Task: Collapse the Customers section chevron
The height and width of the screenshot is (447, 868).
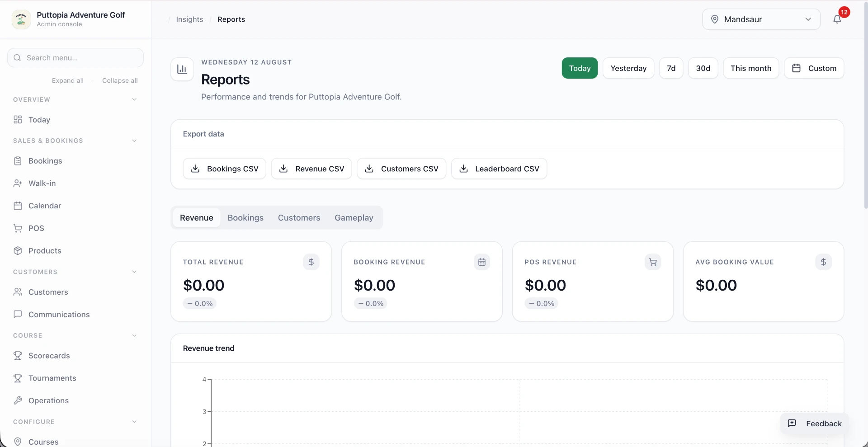Action: point(134,272)
